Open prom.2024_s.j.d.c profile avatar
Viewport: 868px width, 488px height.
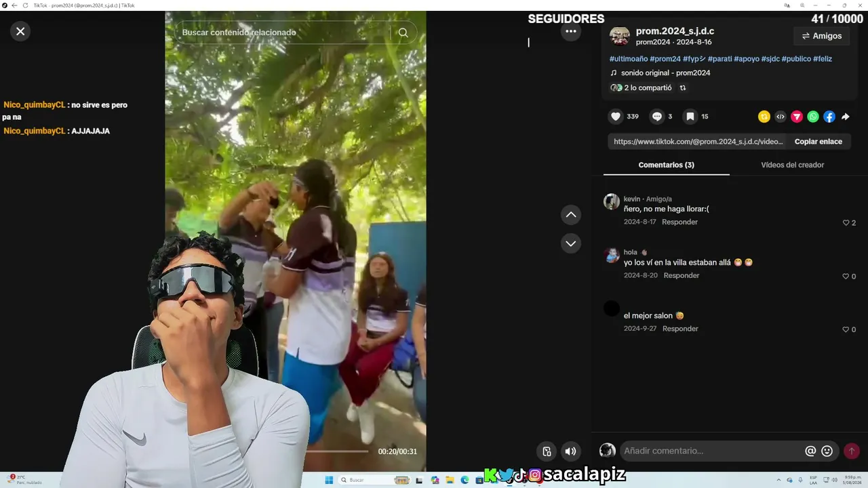coord(620,36)
